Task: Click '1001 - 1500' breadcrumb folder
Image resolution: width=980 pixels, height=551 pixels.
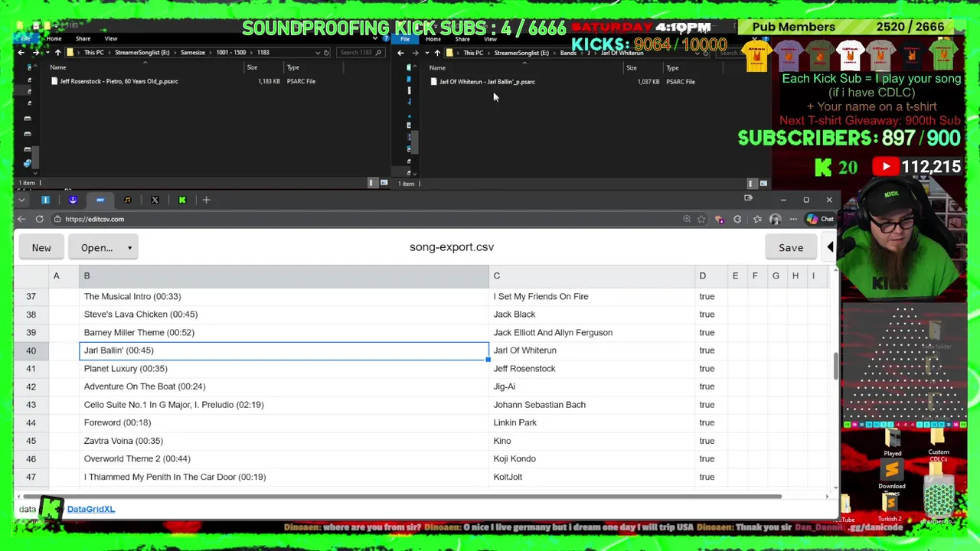Action: pos(231,53)
